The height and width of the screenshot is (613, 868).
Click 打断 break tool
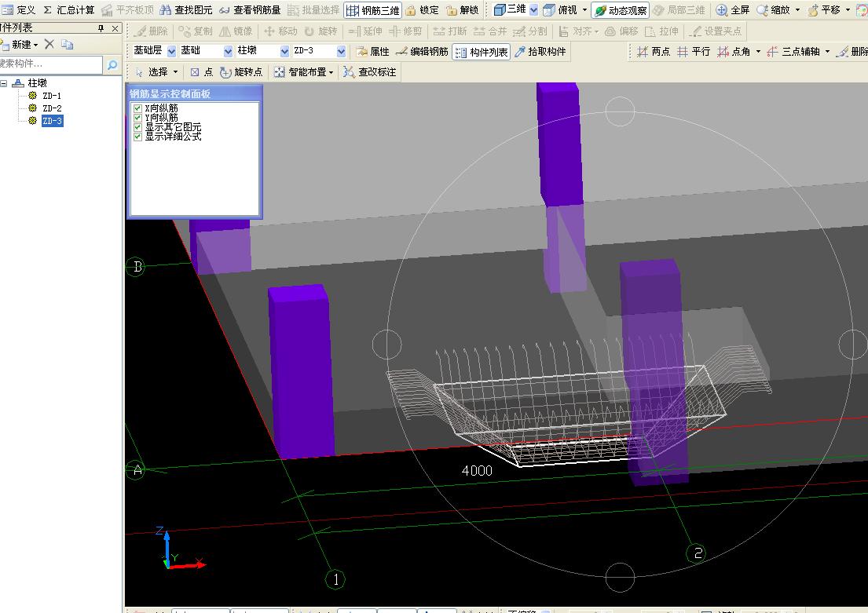coord(450,31)
